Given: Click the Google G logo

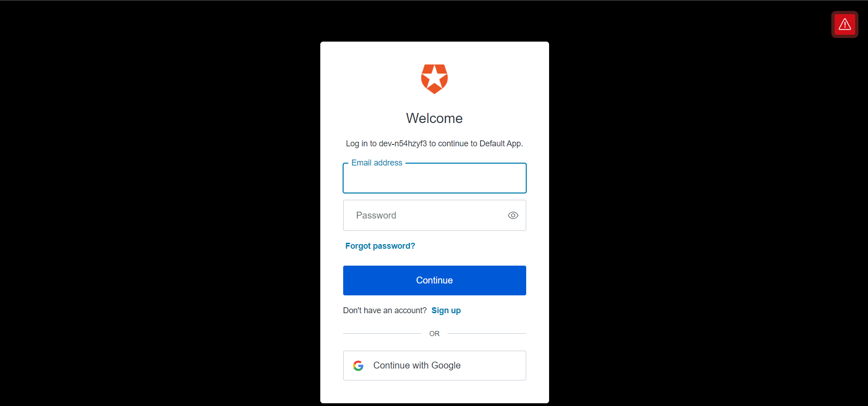Looking at the screenshot, I should tap(358, 366).
